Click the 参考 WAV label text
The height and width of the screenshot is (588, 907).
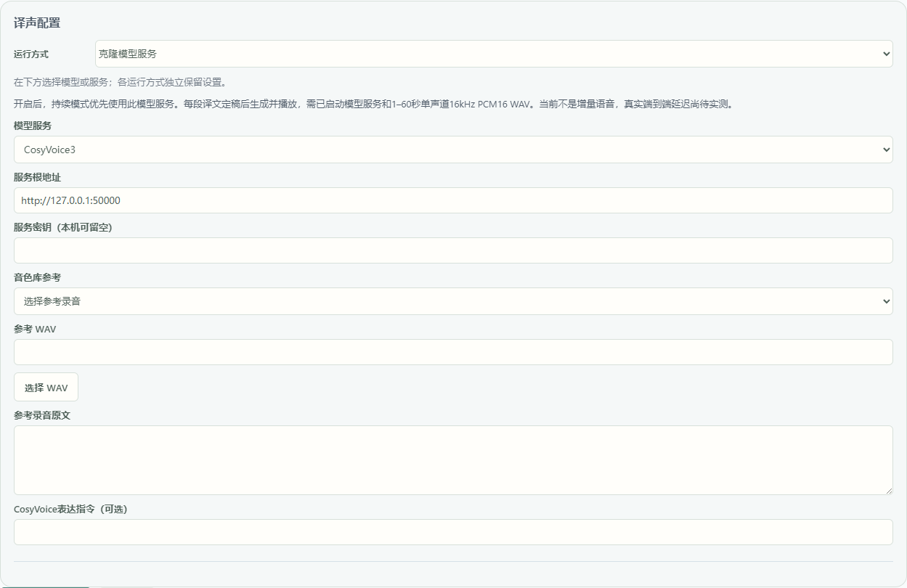[35, 330]
